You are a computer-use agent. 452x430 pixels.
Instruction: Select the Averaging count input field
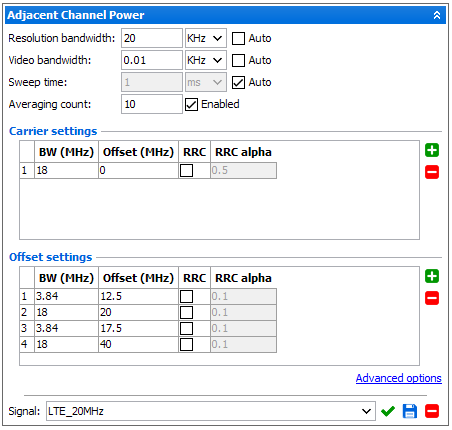click(x=152, y=104)
